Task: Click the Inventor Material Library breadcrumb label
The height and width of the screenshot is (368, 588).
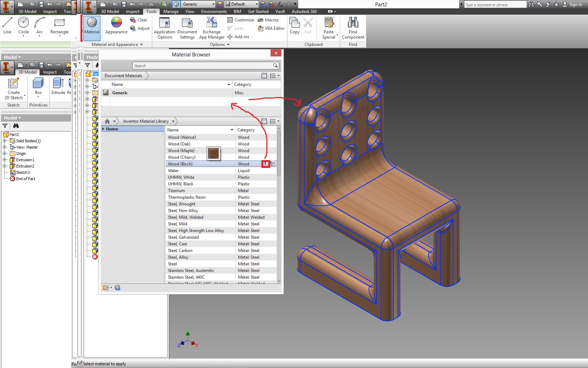Action: [146, 121]
